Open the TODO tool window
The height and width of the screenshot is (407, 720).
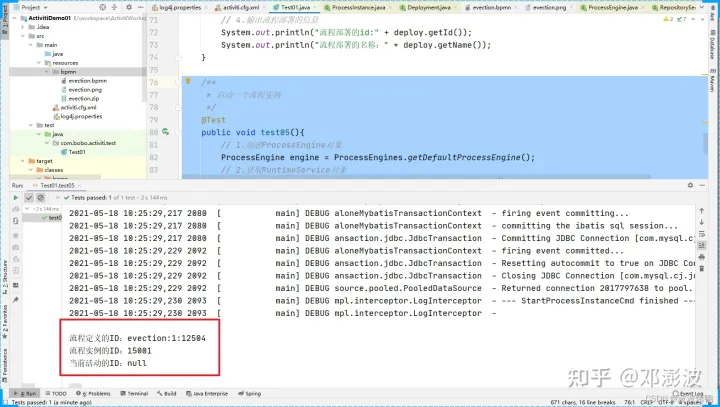tap(56, 394)
